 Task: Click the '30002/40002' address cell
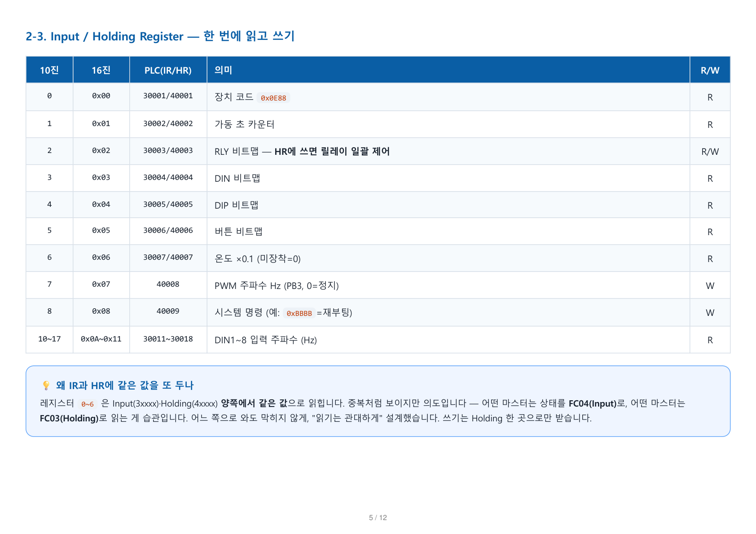[x=168, y=123]
